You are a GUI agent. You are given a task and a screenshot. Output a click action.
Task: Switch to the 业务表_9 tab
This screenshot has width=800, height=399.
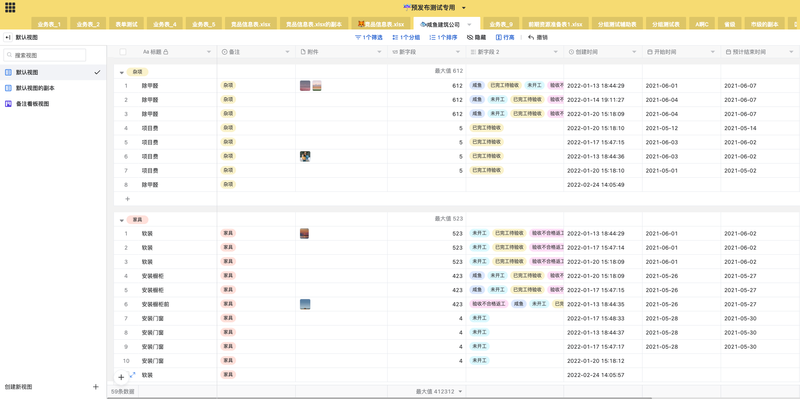(x=501, y=24)
